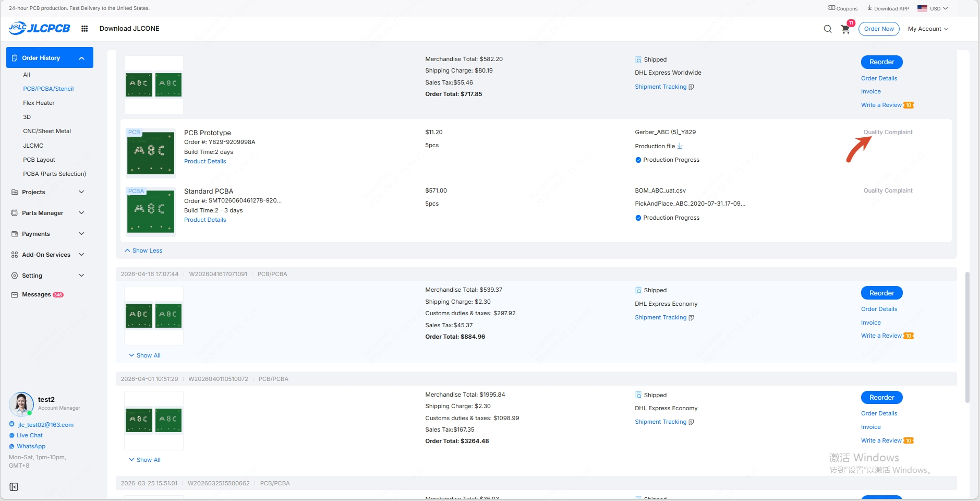Open Download JLCONE link
The image size is (980, 501).
129,29
